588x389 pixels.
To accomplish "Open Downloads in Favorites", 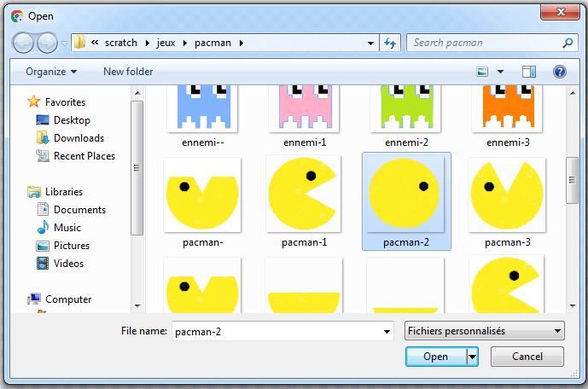I will (79, 138).
